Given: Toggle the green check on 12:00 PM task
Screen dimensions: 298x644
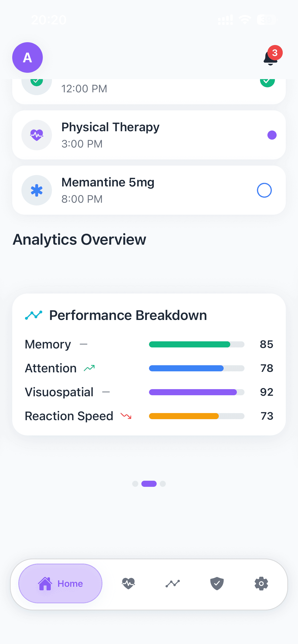Looking at the screenshot, I should pyautogui.click(x=267, y=82).
